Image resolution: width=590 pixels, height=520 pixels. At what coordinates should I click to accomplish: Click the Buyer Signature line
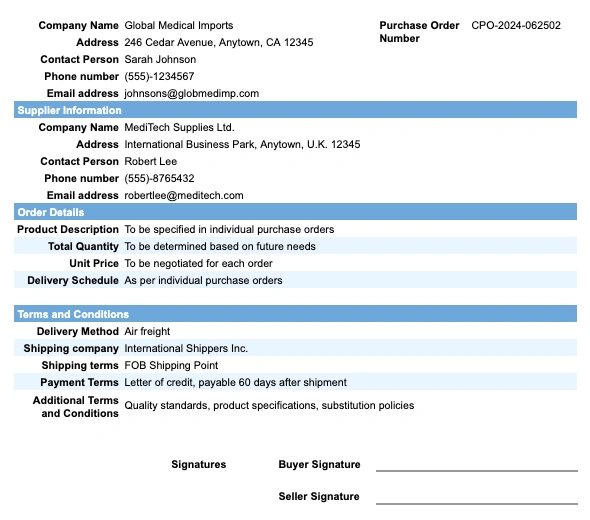(x=477, y=470)
